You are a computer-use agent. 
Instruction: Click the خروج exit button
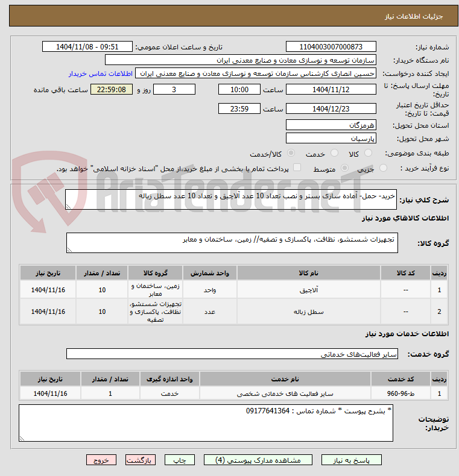[x=101, y=460]
